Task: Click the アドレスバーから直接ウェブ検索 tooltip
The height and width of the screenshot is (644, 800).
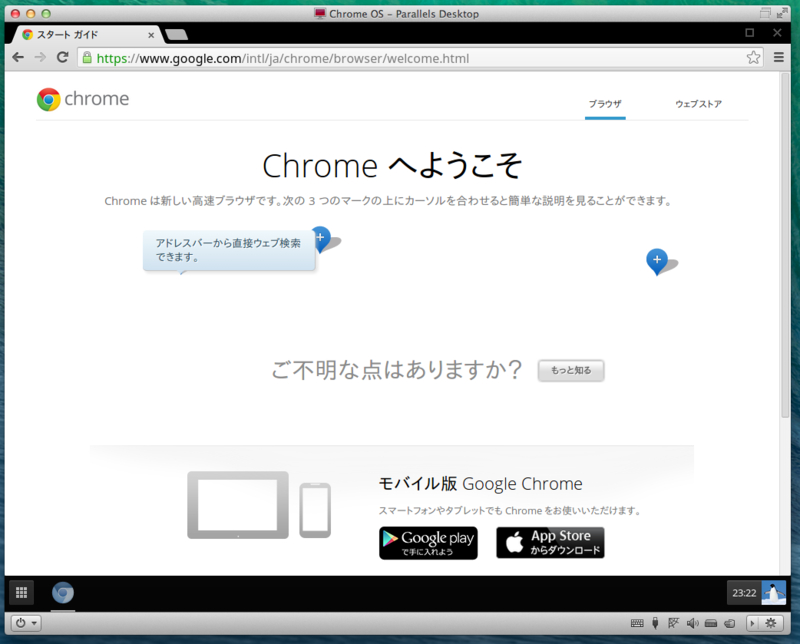Action: click(x=229, y=250)
